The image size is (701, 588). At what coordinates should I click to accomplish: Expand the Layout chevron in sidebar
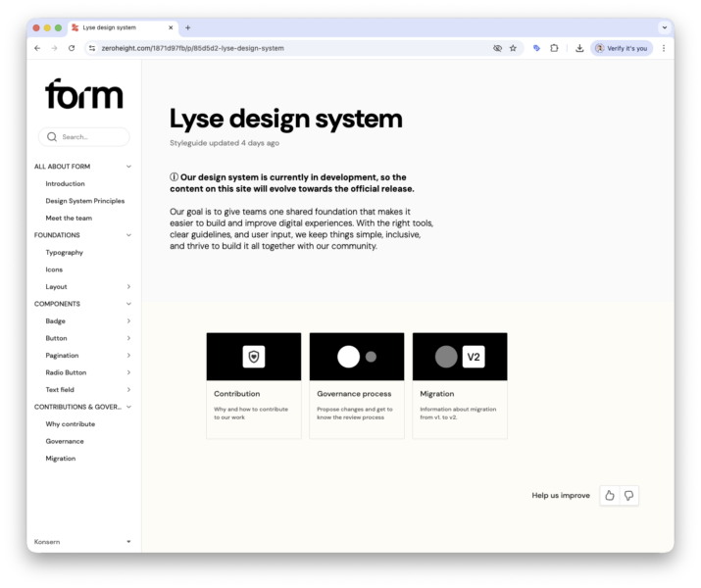128,287
